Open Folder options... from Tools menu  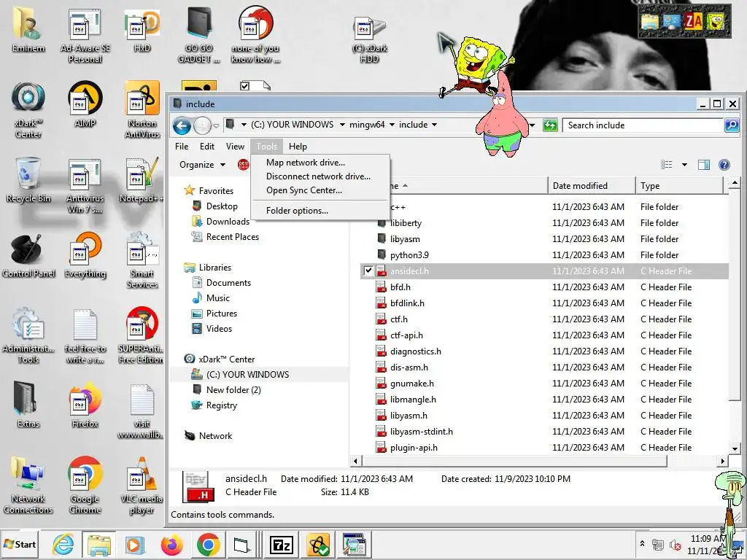point(320,211)
